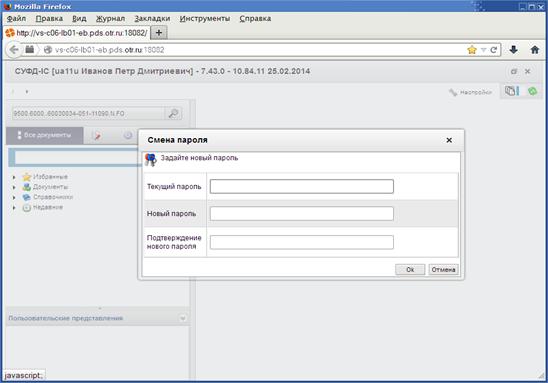This screenshot has width=548, height=383.
Task: Focus the Текущий пароль input field
Action: tap(302, 186)
